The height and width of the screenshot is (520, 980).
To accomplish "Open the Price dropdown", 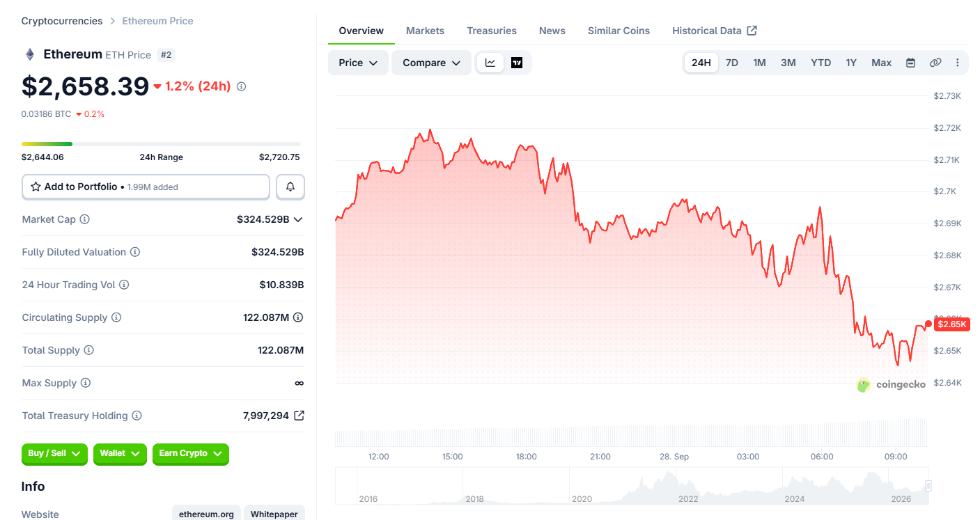I will (358, 63).
